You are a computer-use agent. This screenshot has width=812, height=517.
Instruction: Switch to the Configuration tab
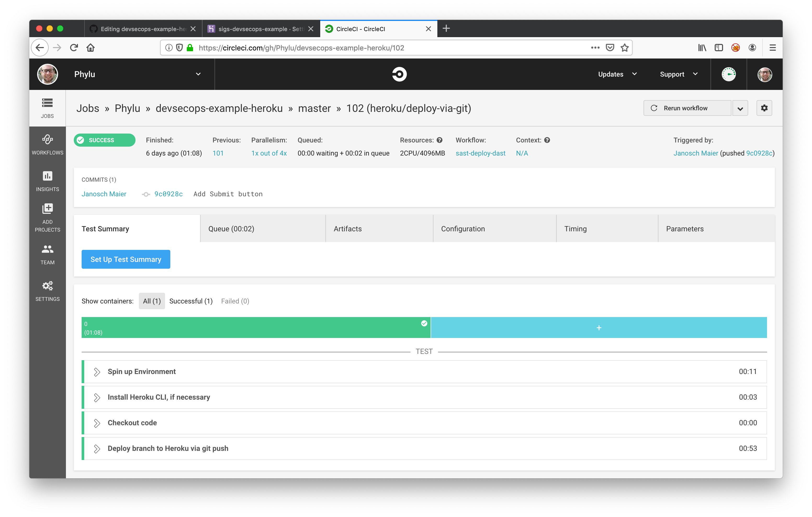pyautogui.click(x=463, y=229)
